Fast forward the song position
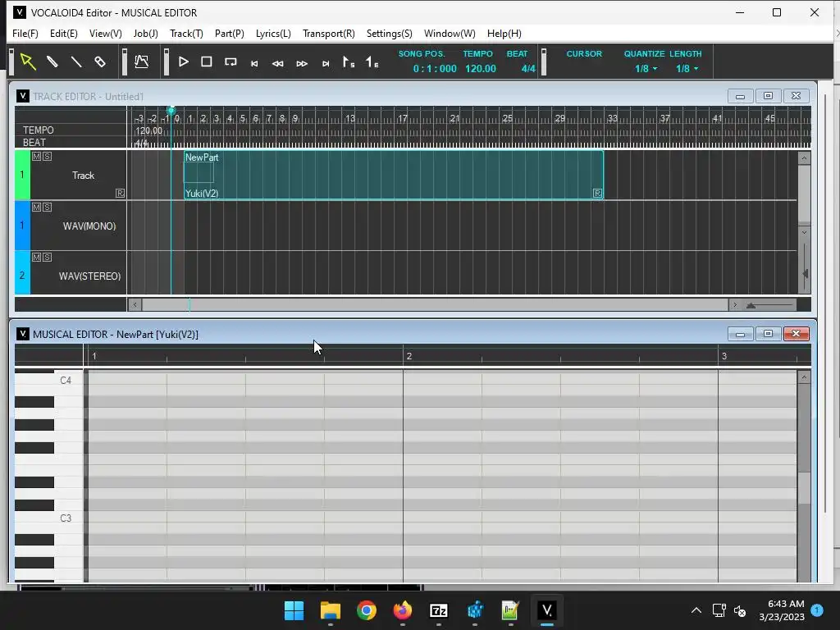The width and height of the screenshot is (840, 630). tap(302, 64)
